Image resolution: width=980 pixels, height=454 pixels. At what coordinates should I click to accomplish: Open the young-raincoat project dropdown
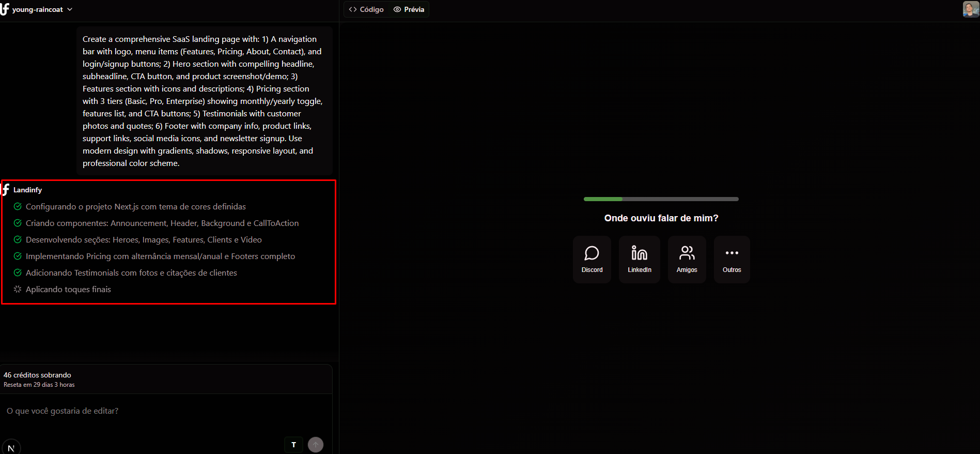click(x=42, y=9)
